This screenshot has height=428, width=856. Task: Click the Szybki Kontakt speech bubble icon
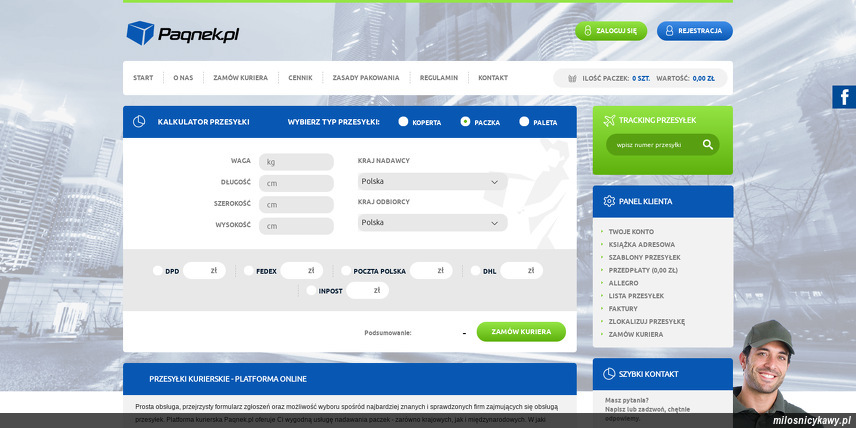(609, 374)
